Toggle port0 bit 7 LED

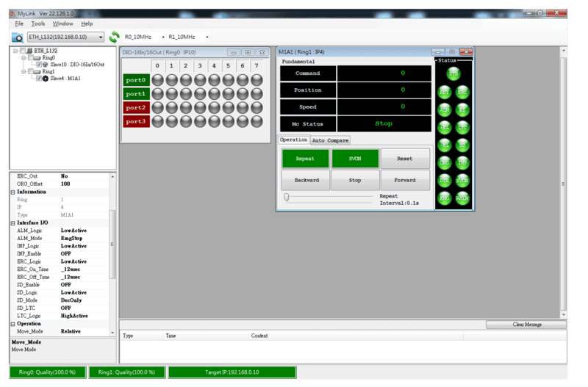click(257, 80)
